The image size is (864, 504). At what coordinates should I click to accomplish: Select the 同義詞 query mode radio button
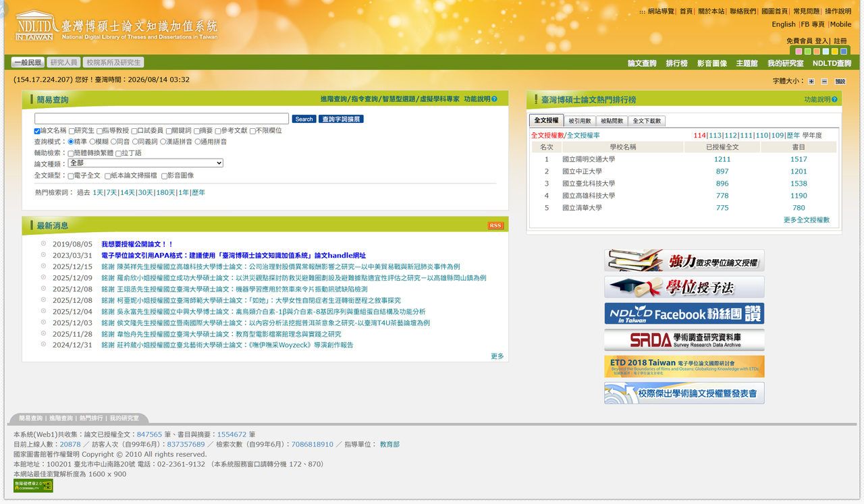coord(135,142)
